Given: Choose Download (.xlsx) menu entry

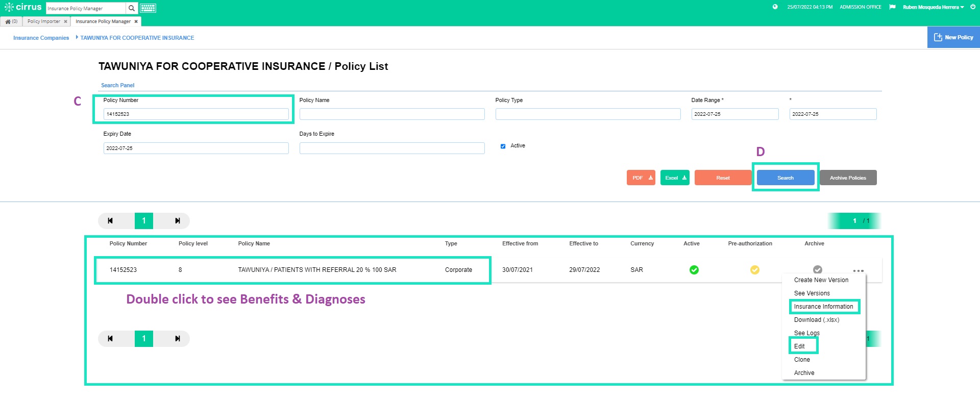Looking at the screenshot, I should tap(817, 320).
